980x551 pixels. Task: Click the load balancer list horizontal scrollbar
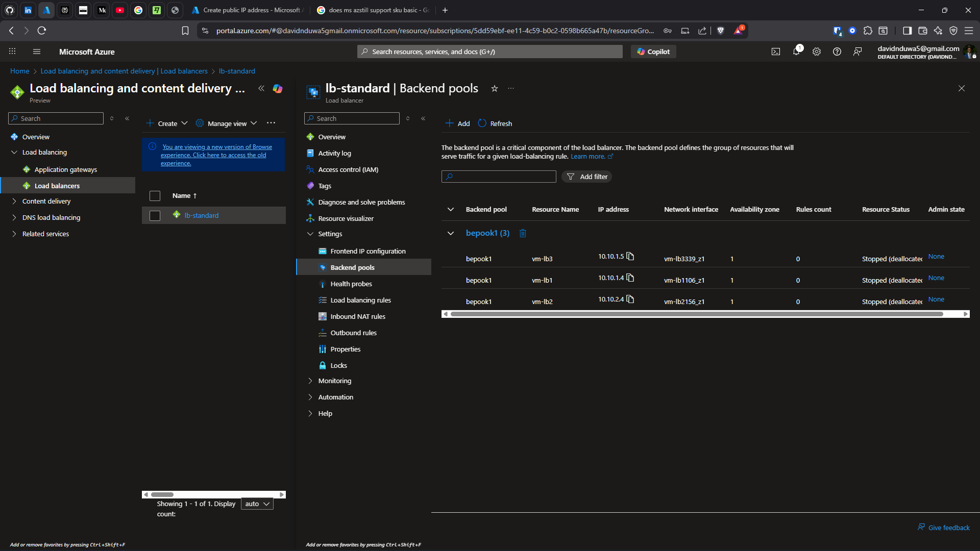click(163, 494)
